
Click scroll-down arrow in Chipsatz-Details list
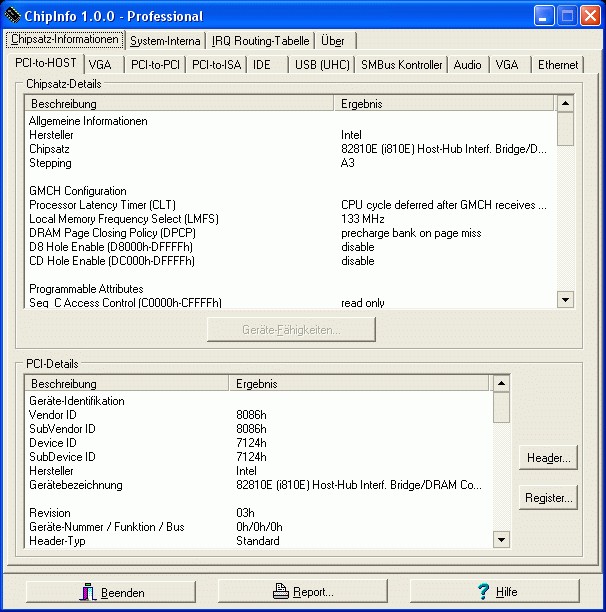[x=565, y=300]
